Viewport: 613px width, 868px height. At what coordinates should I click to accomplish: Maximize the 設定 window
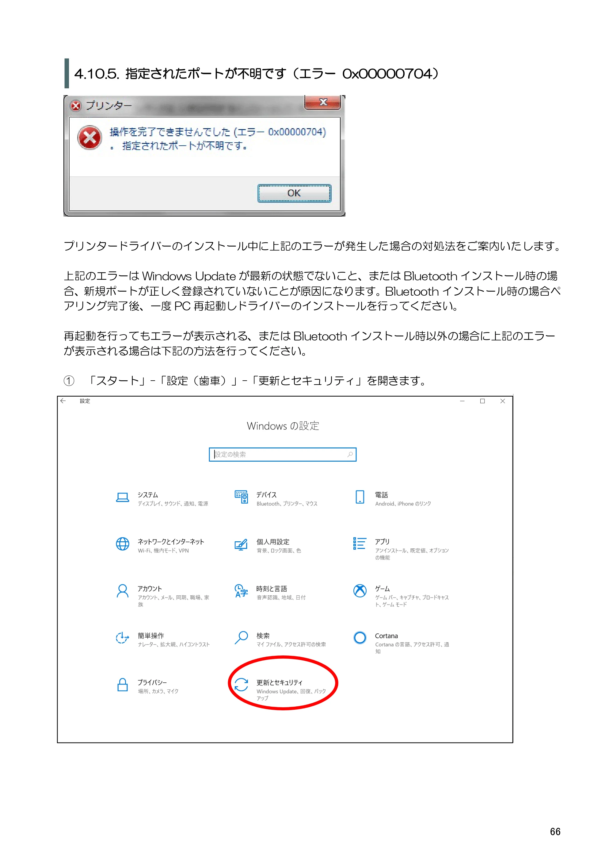(482, 401)
